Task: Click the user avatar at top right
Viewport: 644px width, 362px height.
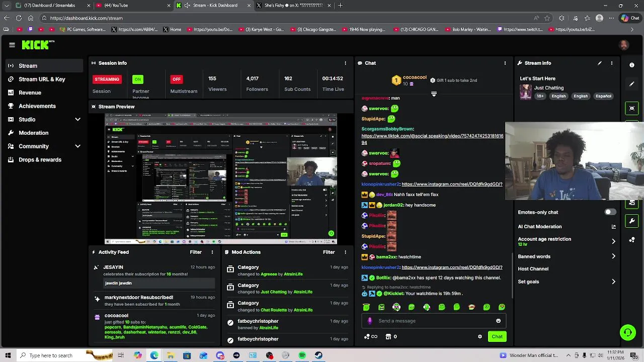Action: 624,45
